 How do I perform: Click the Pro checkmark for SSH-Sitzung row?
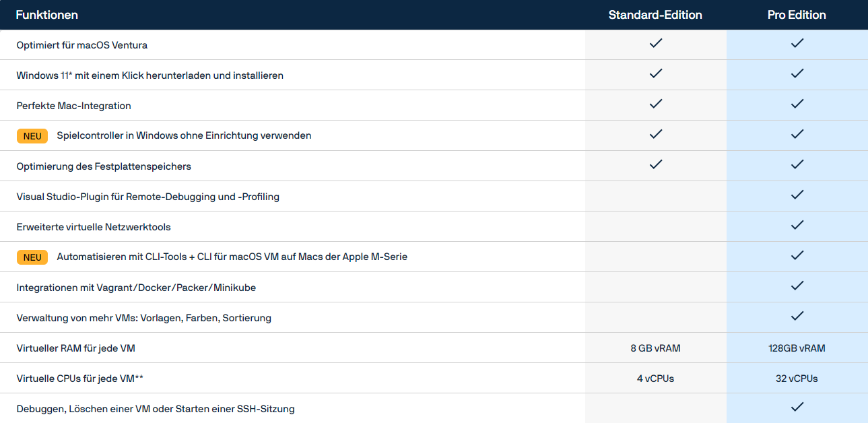[x=797, y=407]
